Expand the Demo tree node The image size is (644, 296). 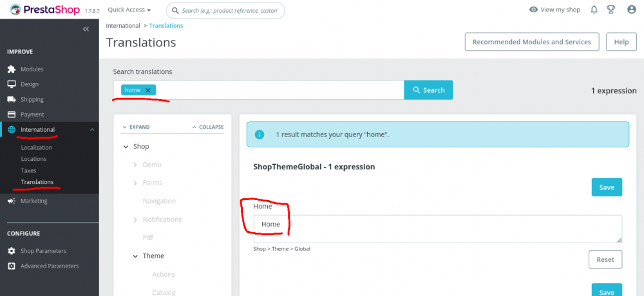135,165
